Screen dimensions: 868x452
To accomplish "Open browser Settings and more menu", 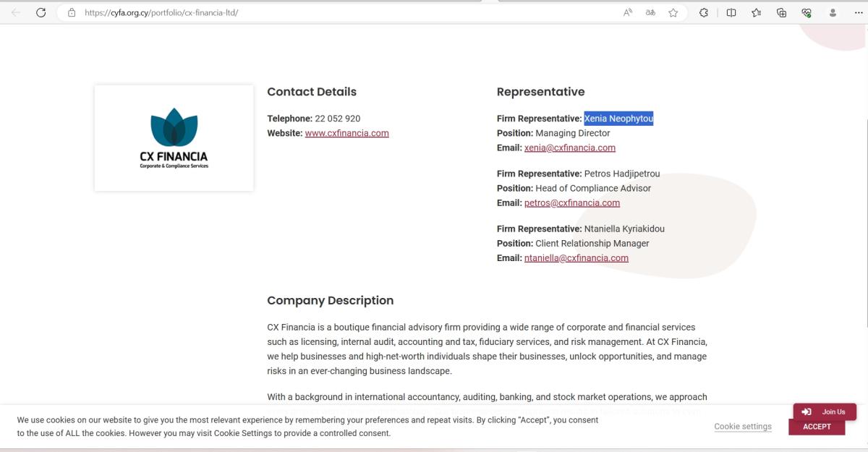I will click(858, 12).
